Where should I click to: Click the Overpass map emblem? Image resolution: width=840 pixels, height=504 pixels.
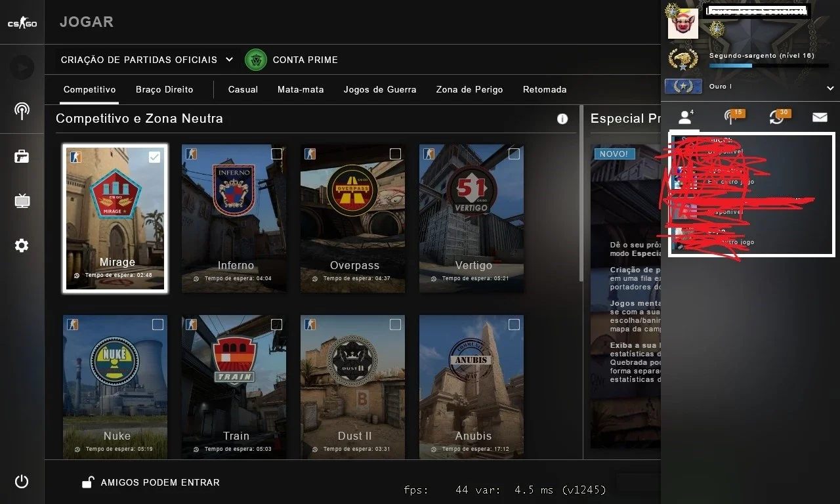[353, 191]
